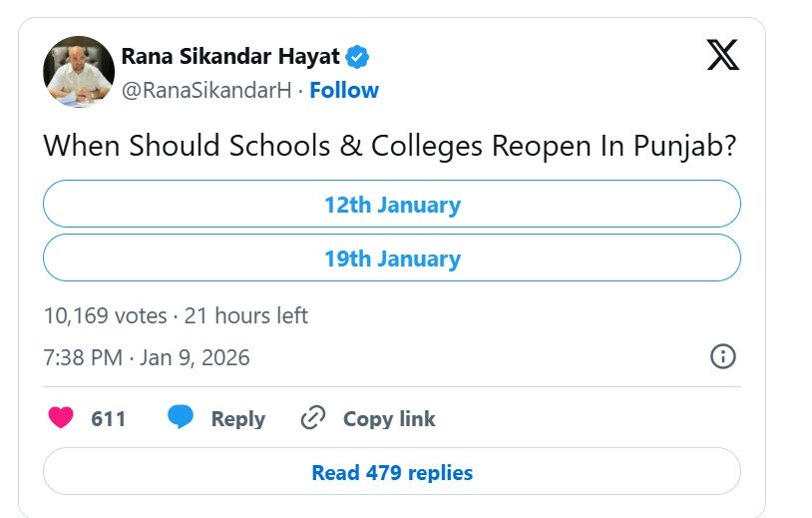812x518 pixels.
Task: Click the poll question tweet text
Action: 390,146
